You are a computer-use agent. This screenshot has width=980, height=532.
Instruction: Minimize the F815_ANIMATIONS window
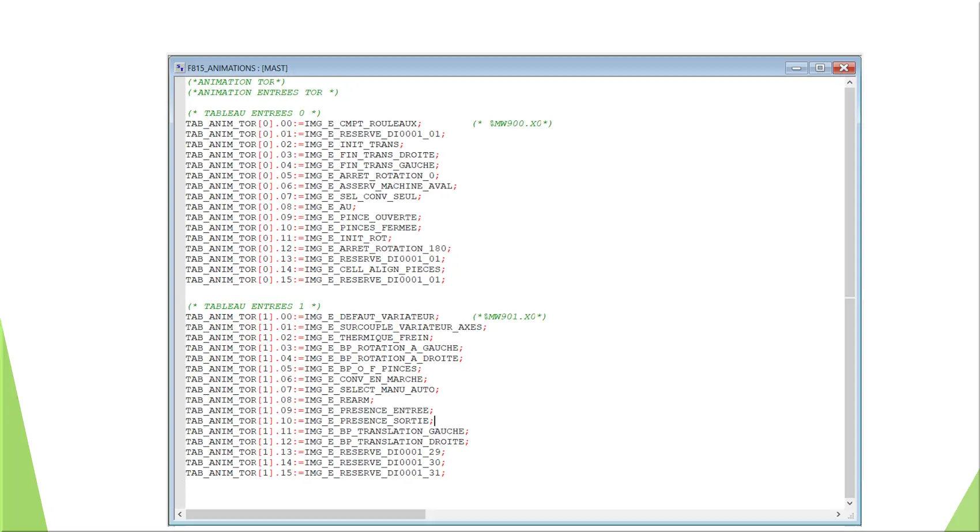click(796, 68)
